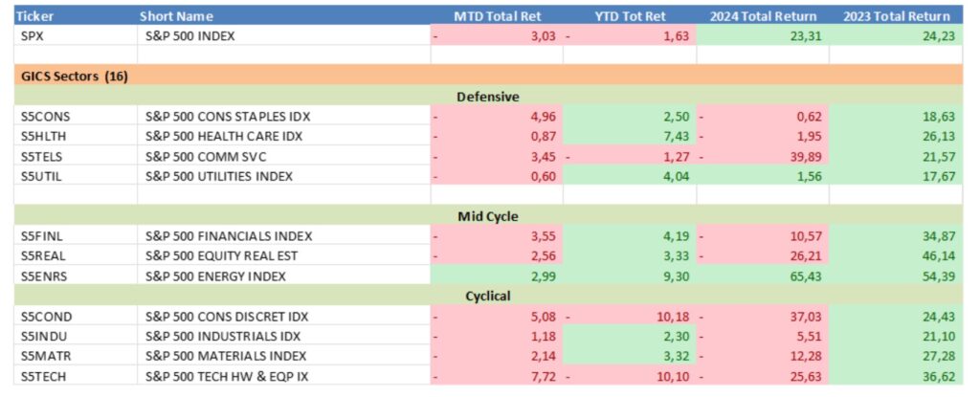Click the 2024 Total Return header
This screenshot has width=980, height=397.
tap(762, 16)
